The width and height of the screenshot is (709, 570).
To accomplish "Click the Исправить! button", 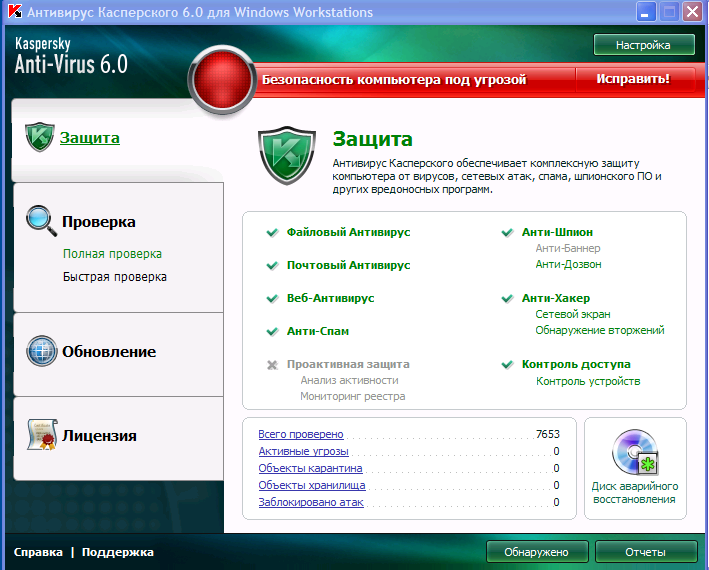I will [633, 79].
